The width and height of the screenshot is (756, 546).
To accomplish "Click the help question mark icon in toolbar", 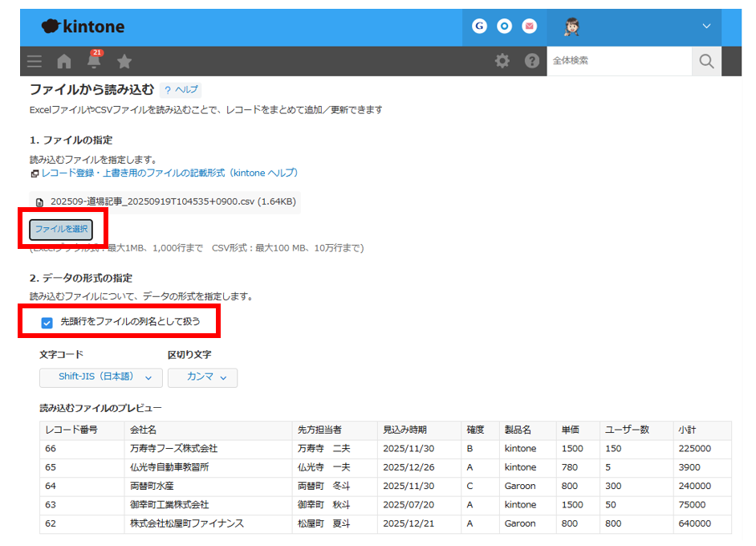I will pyautogui.click(x=531, y=61).
